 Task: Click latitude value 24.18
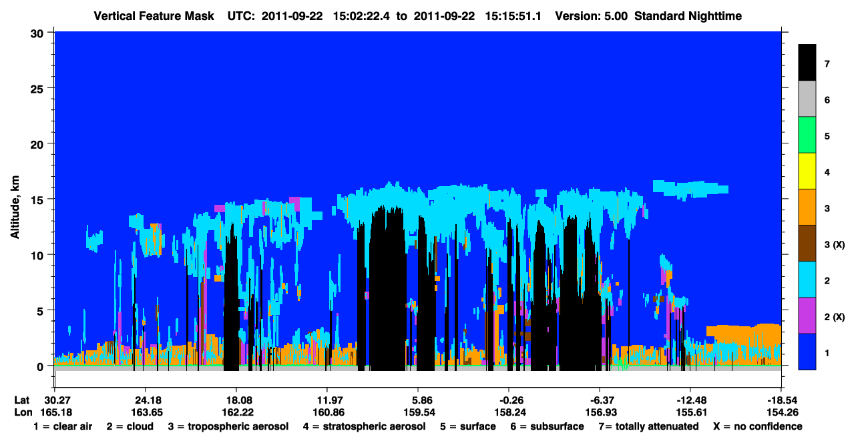(x=145, y=400)
